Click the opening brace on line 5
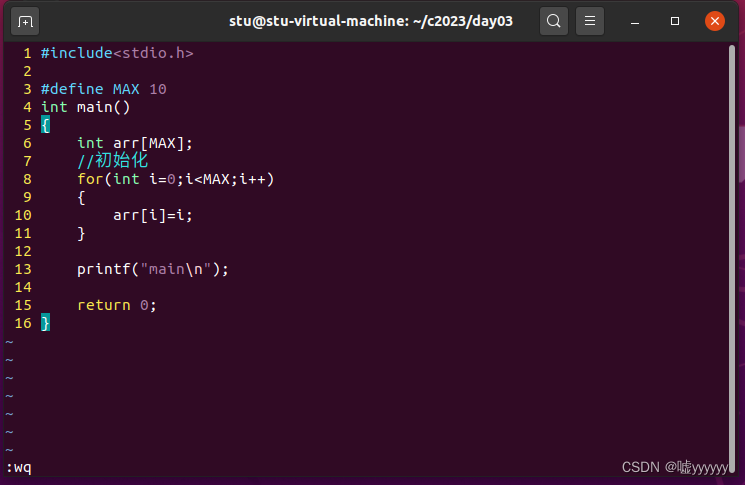The width and height of the screenshot is (745, 485). pyautogui.click(x=45, y=125)
